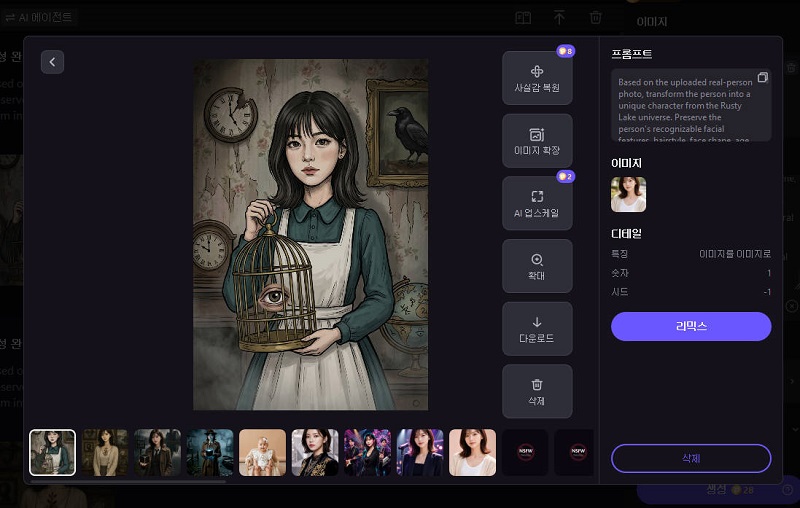Download the image with 다운로드

537,329
